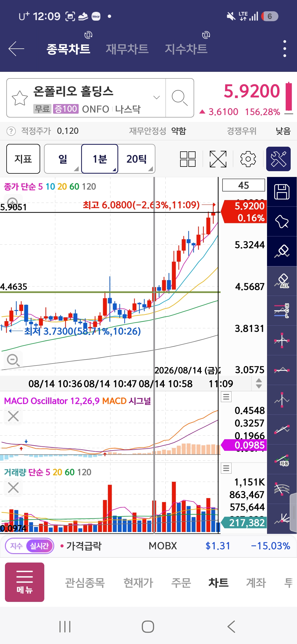
Task: Toggle the 실시간 realtime pill
Action: coord(39,546)
